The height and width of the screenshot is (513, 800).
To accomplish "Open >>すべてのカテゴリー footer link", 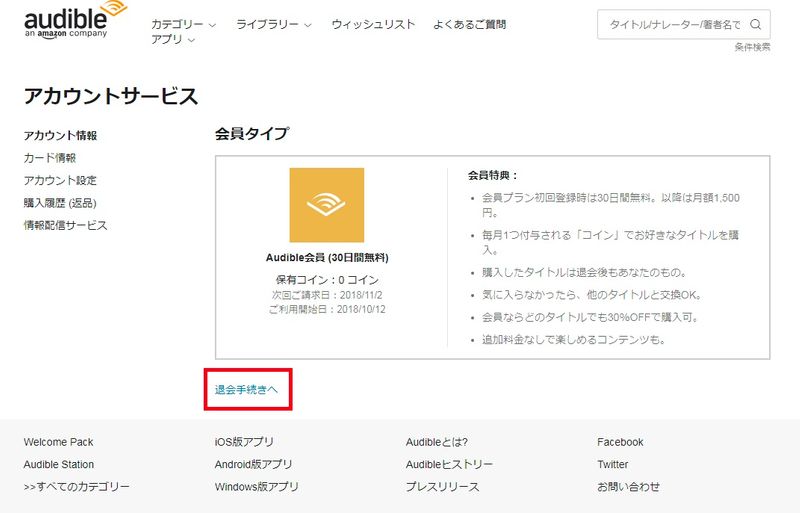I will click(x=77, y=487).
